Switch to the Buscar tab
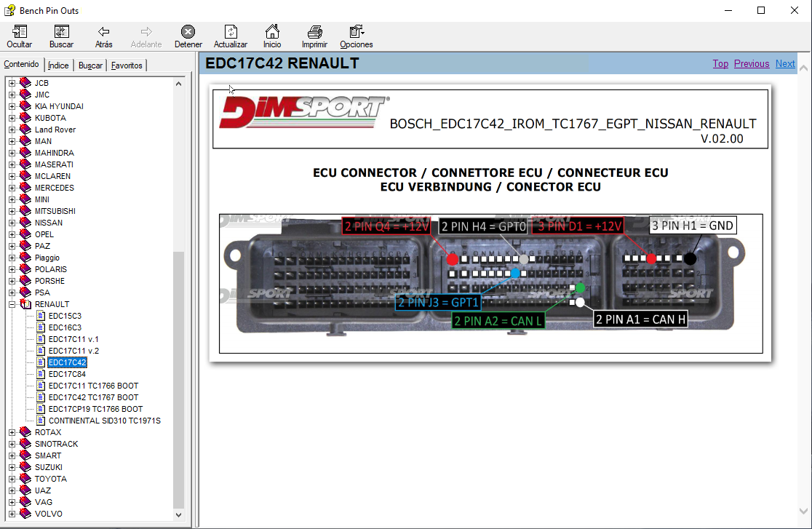This screenshot has height=529, width=812. tap(91, 65)
